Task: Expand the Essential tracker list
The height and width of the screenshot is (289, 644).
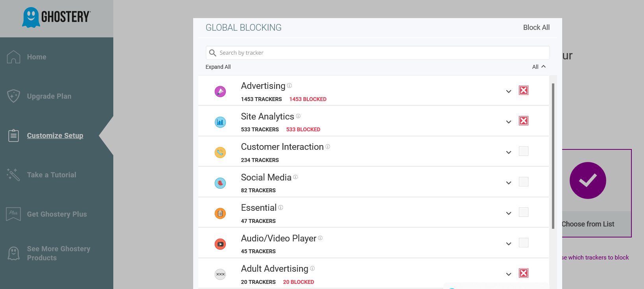Action: coord(509,214)
